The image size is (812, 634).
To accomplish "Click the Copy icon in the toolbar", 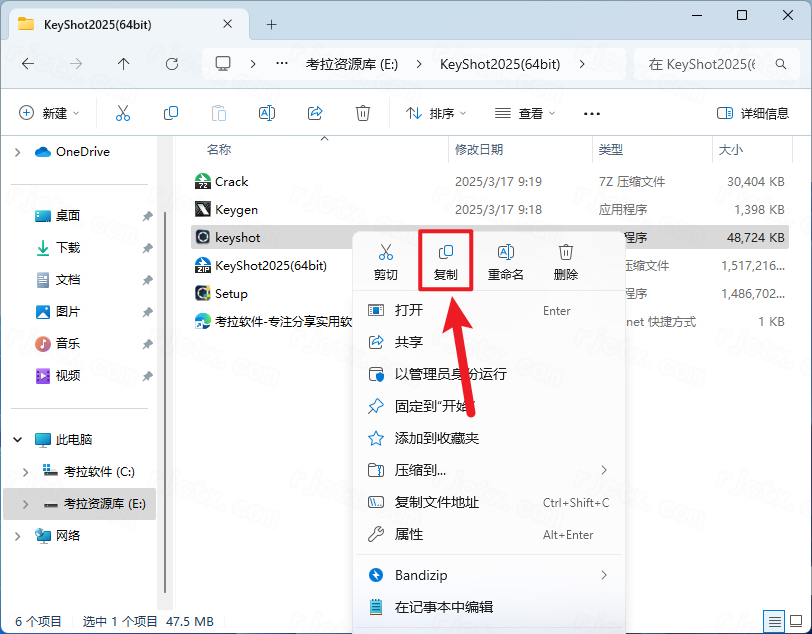I will point(171,113).
